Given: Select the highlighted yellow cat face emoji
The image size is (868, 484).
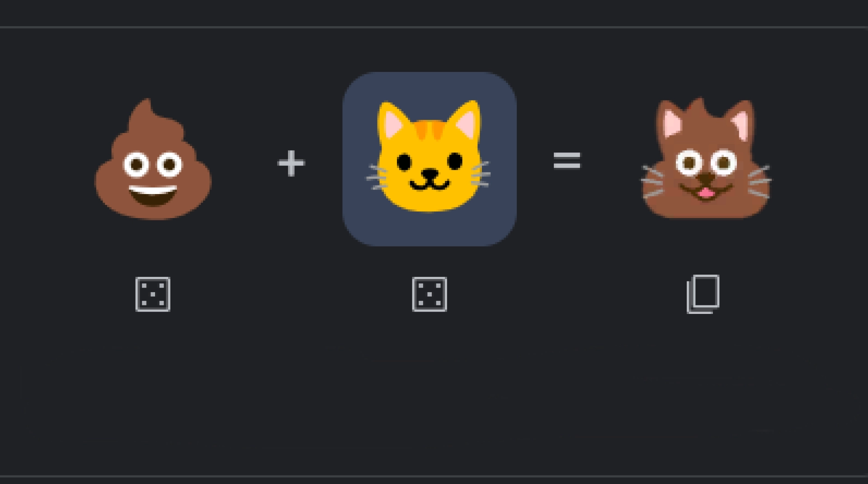Looking at the screenshot, I should coord(429,157).
